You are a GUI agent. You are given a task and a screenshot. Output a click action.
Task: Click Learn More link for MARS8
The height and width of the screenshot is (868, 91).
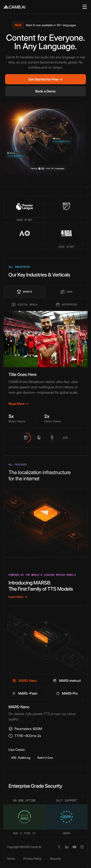[x=18, y=597]
